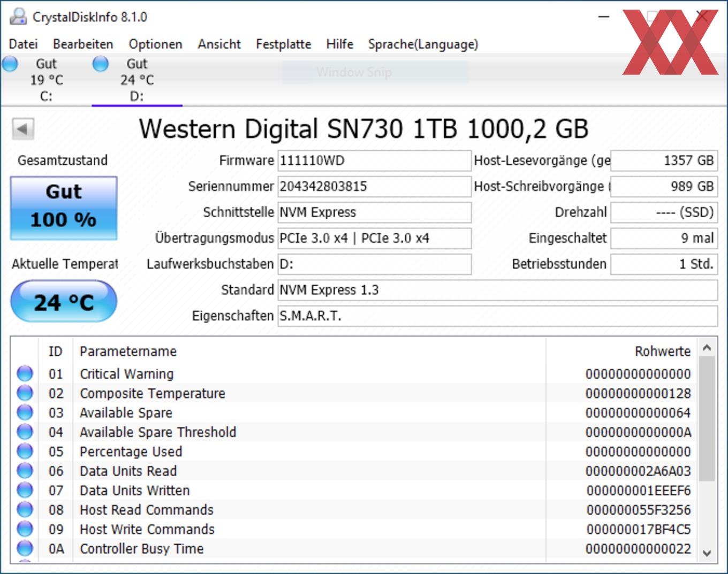Go to previous disk with left arrow
Viewport: 728px width, 574px height.
(23, 128)
